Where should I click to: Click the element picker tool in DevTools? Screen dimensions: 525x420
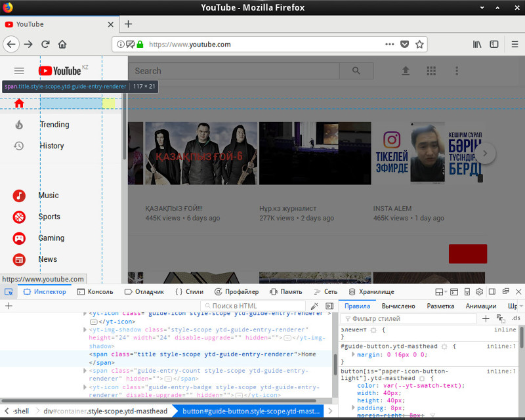9,291
